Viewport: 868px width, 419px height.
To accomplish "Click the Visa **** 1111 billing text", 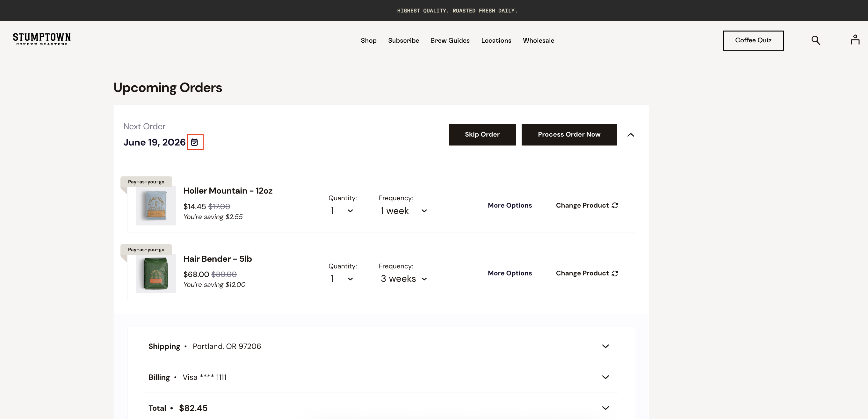I will coord(204,377).
